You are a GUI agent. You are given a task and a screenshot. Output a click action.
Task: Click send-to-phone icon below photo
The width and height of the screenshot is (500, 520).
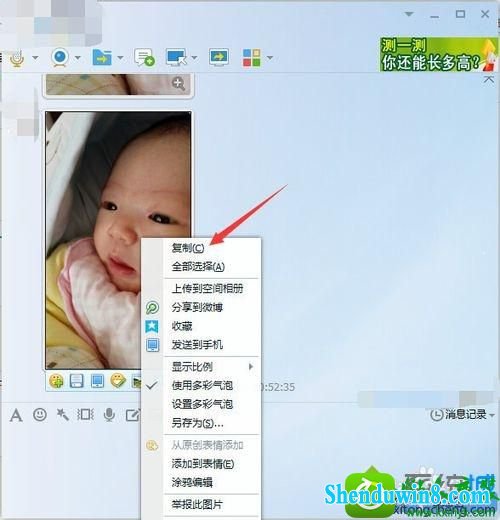click(x=97, y=381)
